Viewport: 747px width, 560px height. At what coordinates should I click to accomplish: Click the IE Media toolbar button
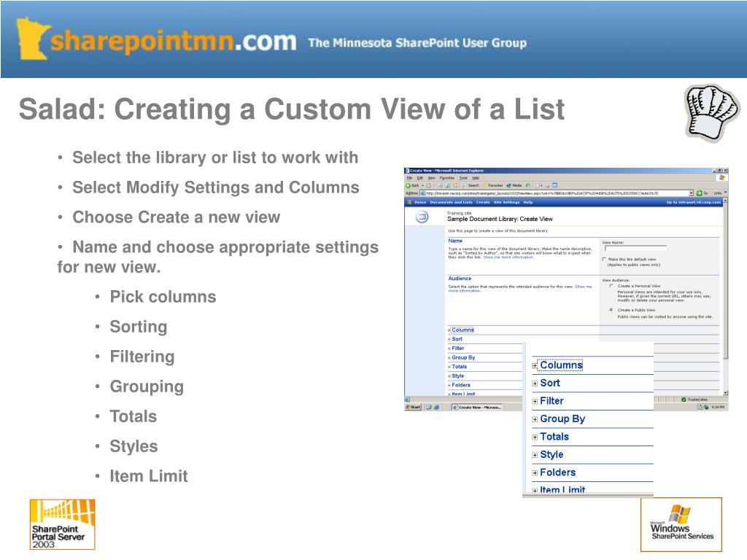tap(514, 185)
